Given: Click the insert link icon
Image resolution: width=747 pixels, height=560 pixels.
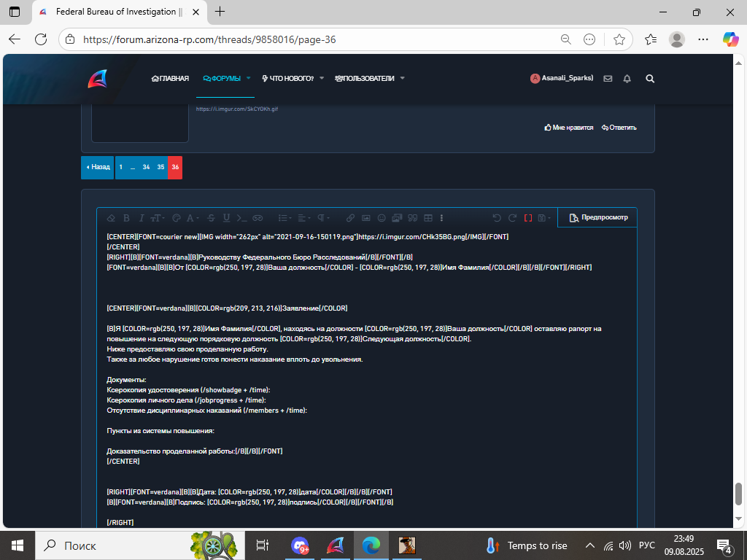Looking at the screenshot, I should pyautogui.click(x=350, y=217).
